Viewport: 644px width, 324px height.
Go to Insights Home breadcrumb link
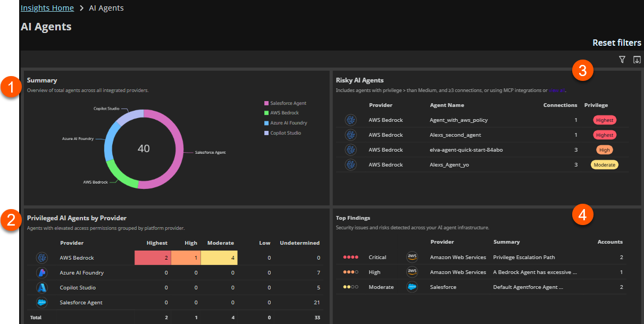47,8
